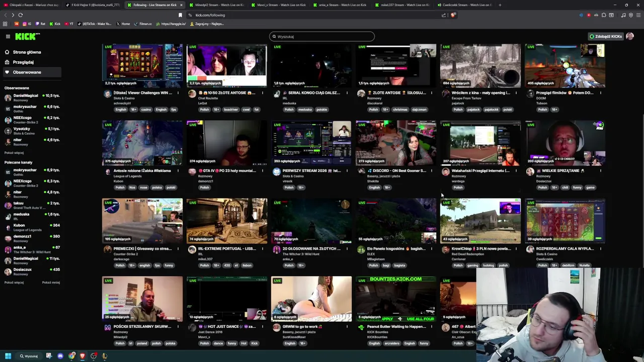Click the Windows Start button
Screen dimensions: 644x362
click(8, 356)
